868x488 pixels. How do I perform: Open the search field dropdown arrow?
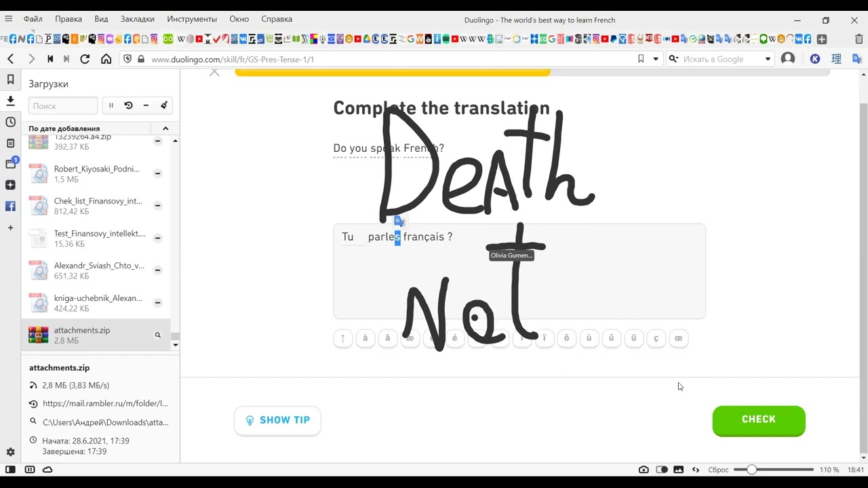(x=768, y=59)
